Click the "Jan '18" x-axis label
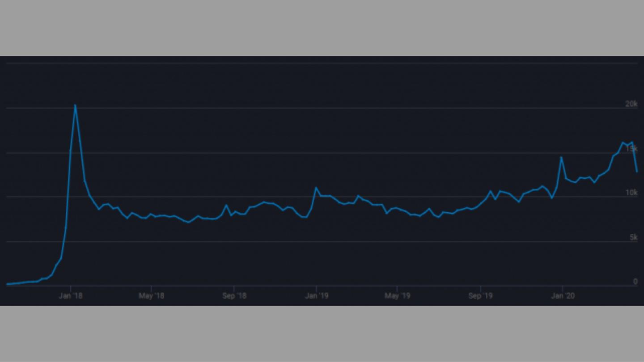The width and height of the screenshot is (644, 362). (x=71, y=296)
